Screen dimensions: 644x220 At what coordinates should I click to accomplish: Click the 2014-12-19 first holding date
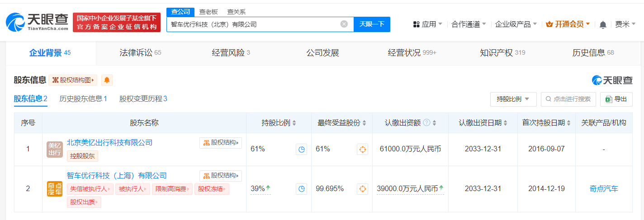coord(546,189)
